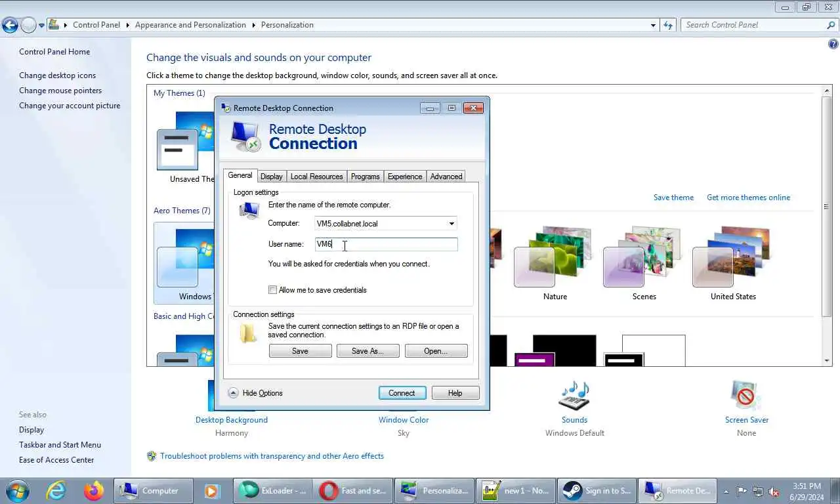This screenshot has height=504, width=840.
Task: Switch to the General tab
Action: pos(240,175)
